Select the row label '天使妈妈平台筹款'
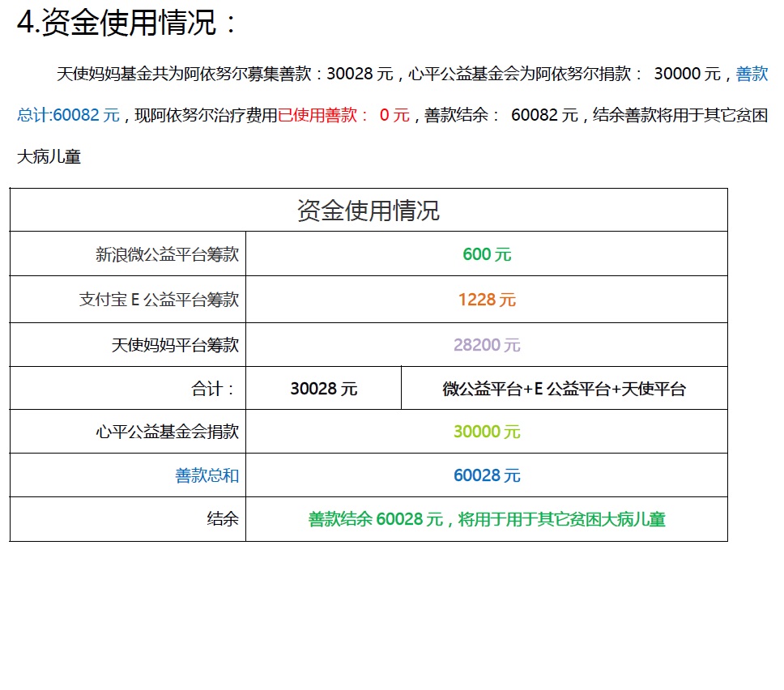Screen dimensions: 784x690 175,345
